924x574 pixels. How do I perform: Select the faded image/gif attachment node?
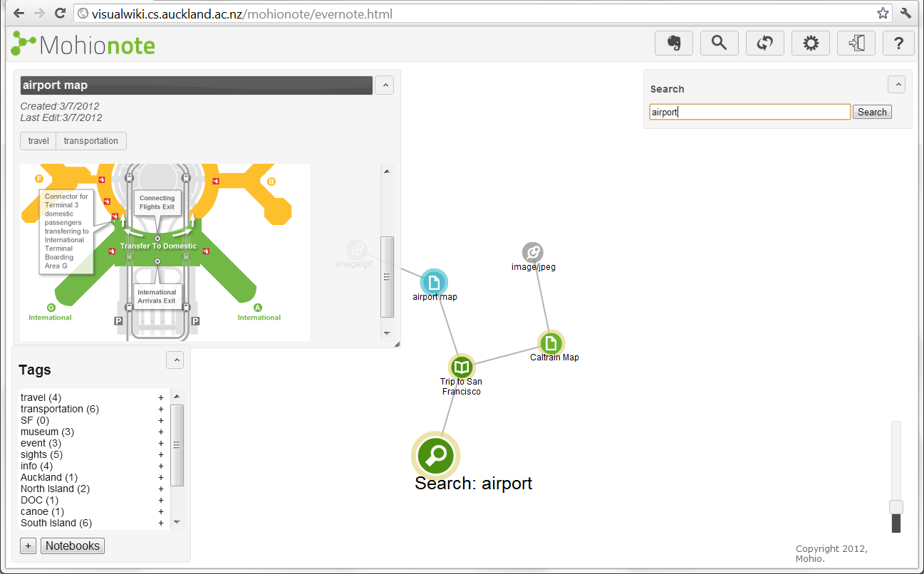356,250
